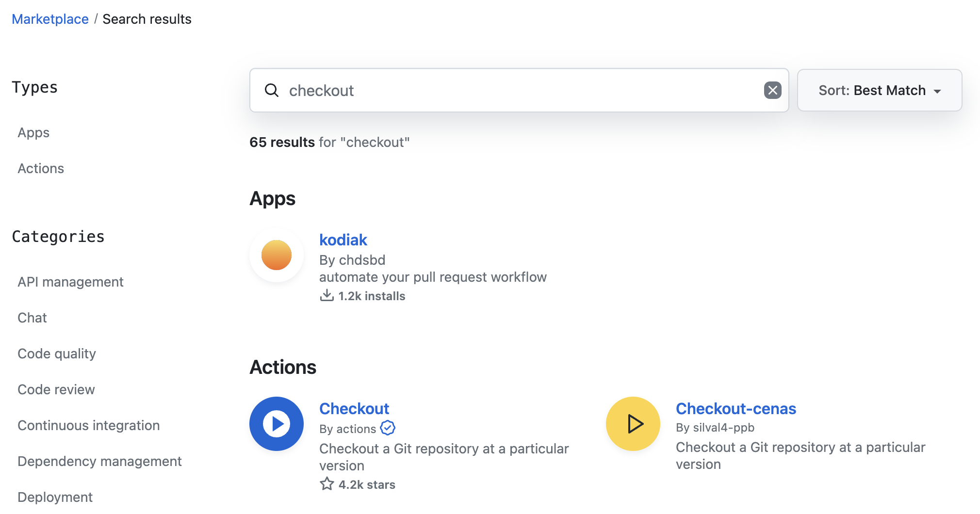
Task: Open the Checkout action title link
Action: click(354, 408)
